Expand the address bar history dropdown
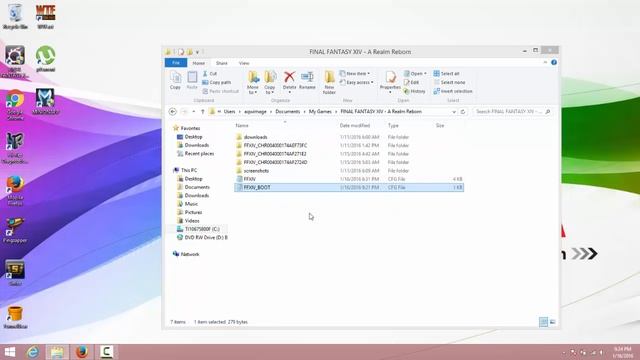 click(454, 111)
